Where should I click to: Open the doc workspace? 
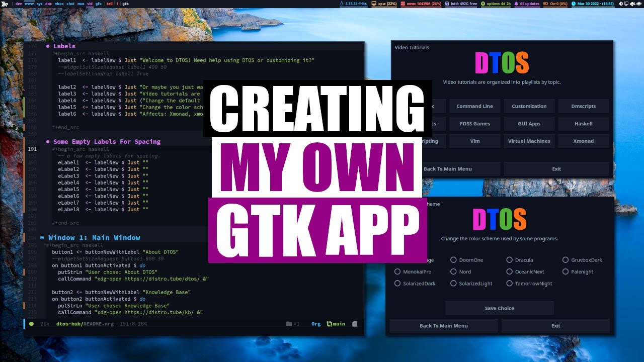point(49,4)
